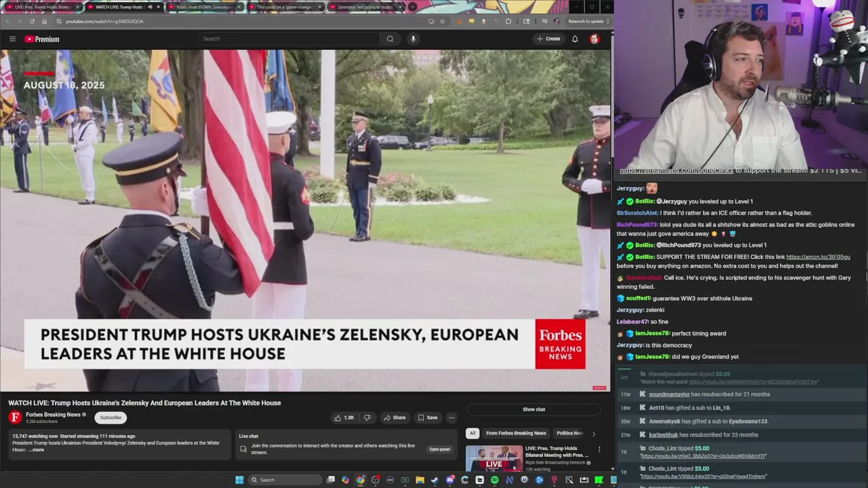Start voice search with the microphone icon
The height and width of the screenshot is (488, 868).
pos(413,39)
